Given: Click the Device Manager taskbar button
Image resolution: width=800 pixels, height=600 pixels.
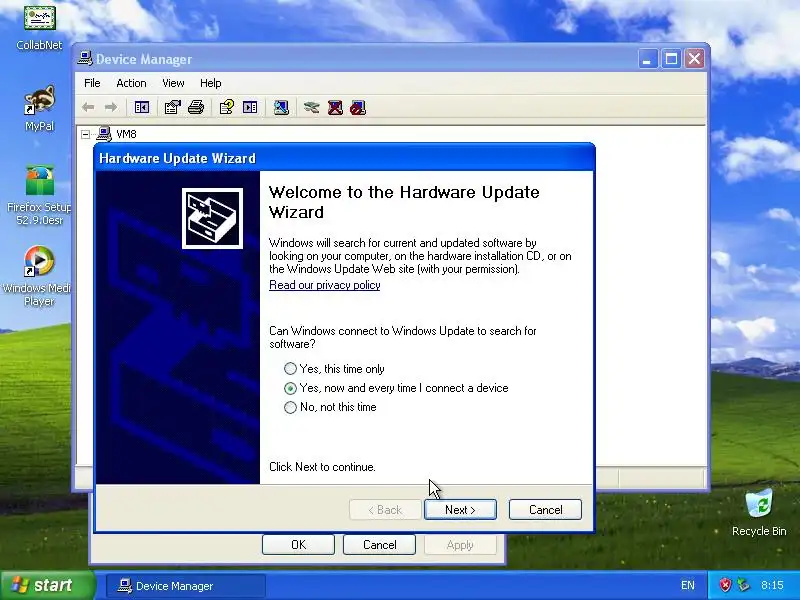Looking at the screenshot, I should (186, 586).
